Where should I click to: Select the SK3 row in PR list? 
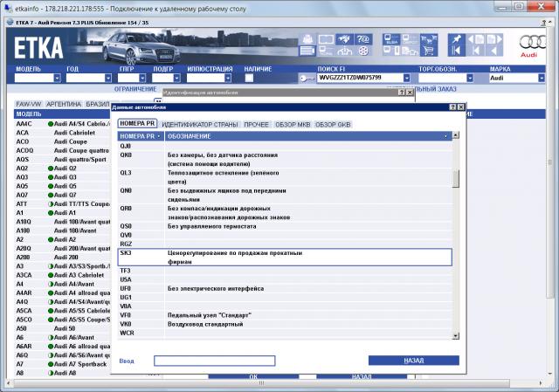(285, 258)
